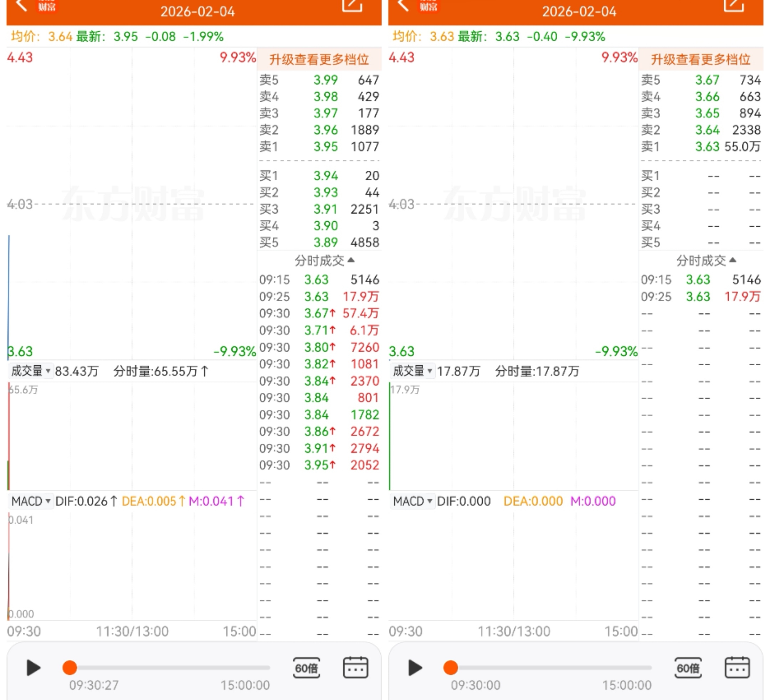Click the share icon in left header
This screenshot has height=700, width=770.
[x=352, y=5]
